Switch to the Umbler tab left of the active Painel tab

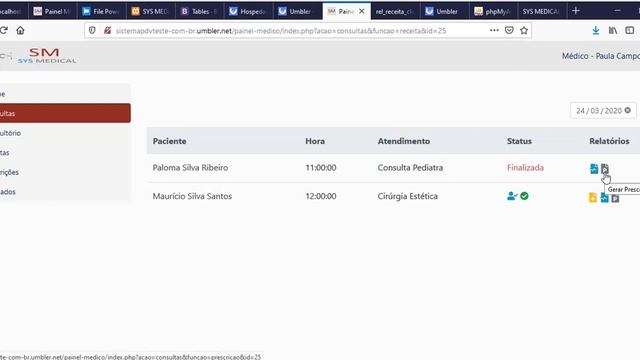(298, 11)
